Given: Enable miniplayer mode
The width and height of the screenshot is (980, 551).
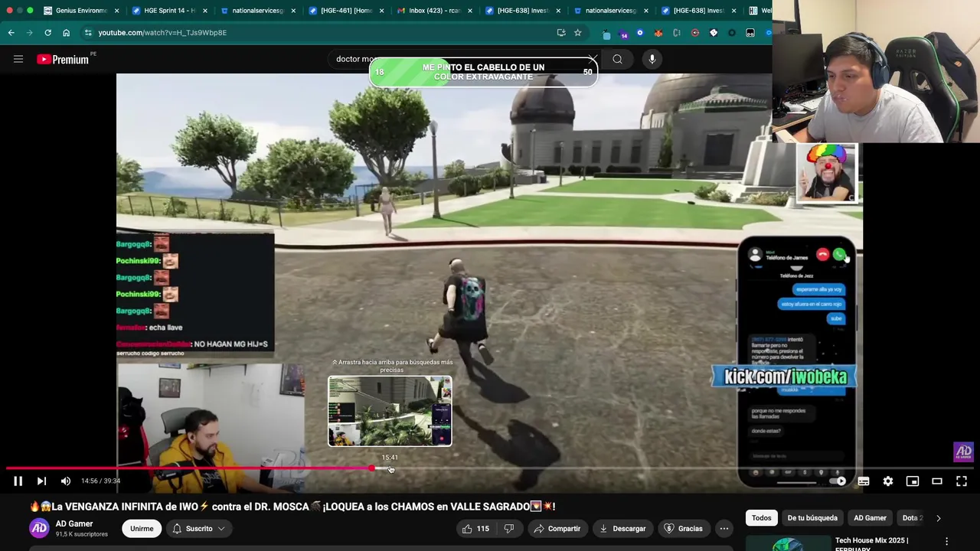Looking at the screenshot, I should coord(913,481).
